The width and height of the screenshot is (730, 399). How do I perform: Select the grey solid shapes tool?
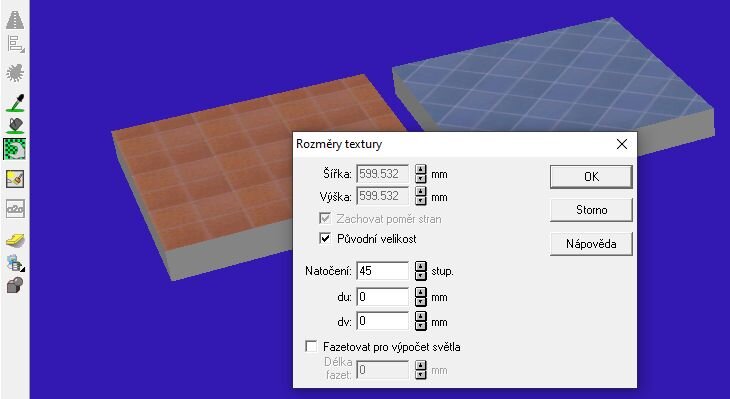pos(15,285)
